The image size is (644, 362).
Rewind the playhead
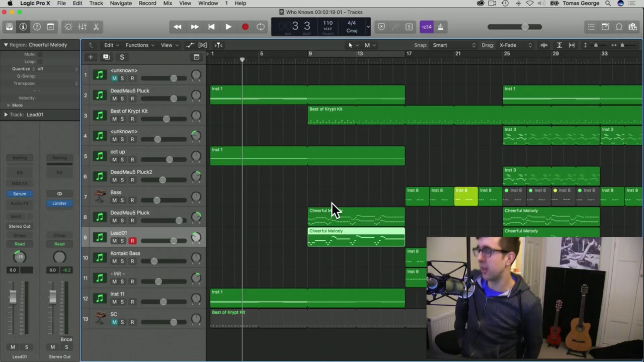coord(178,27)
